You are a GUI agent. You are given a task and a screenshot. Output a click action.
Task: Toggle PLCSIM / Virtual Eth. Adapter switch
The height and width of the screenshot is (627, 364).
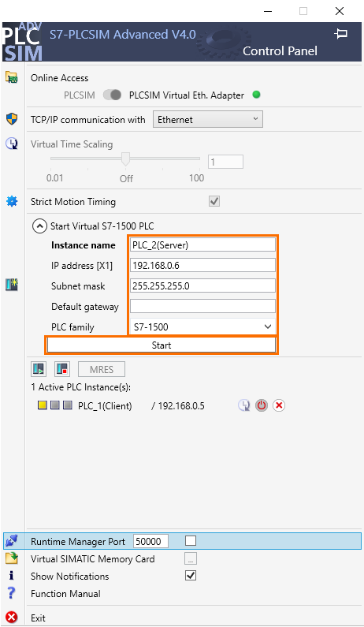[113, 95]
